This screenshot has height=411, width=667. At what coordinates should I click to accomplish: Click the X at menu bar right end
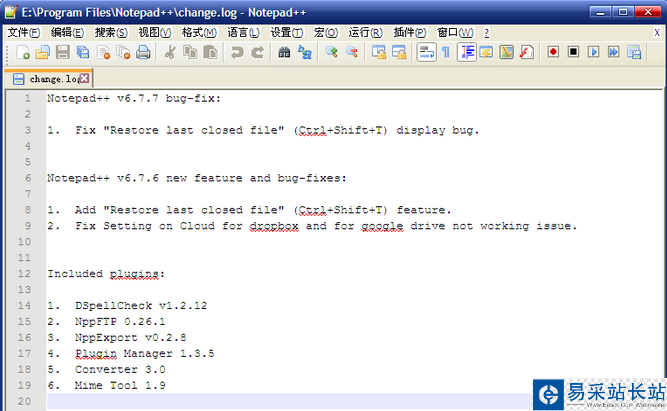pyautogui.click(x=657, y=32)
